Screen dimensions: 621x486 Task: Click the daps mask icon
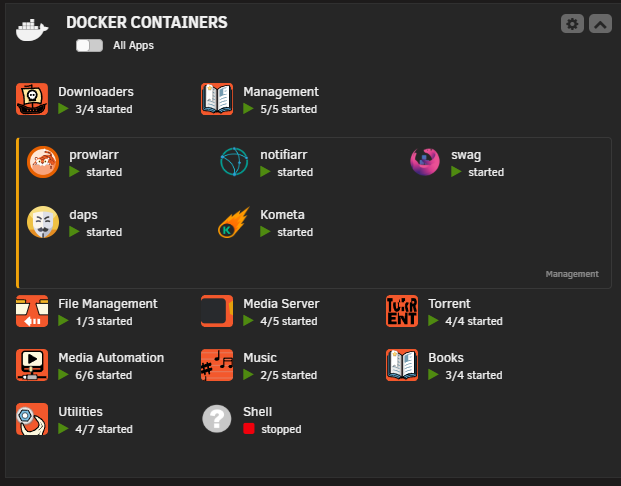click(x=43, y=222)
